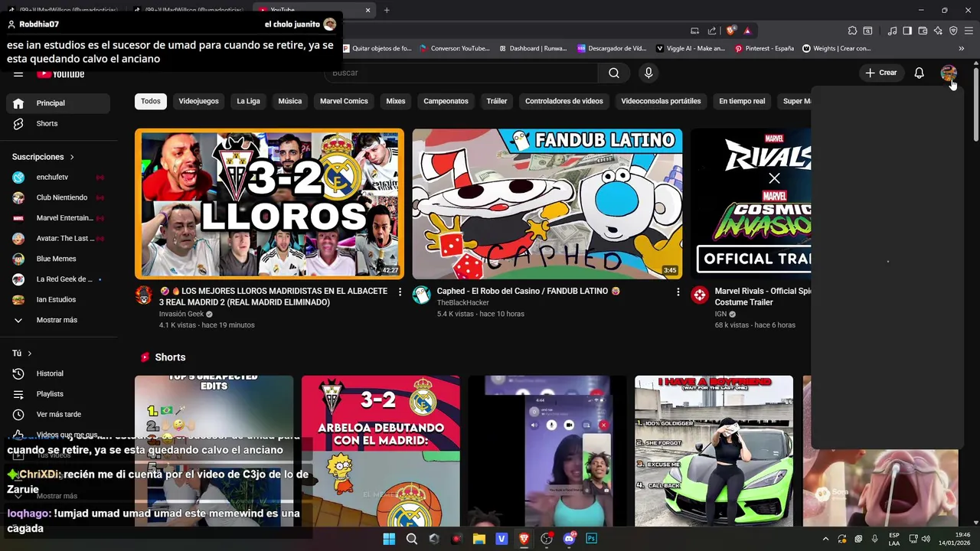The height and width of the screenshot is (551, 980).
Task: Show hidden bookmarks overflow chevron
Action: tap(962, 48)
